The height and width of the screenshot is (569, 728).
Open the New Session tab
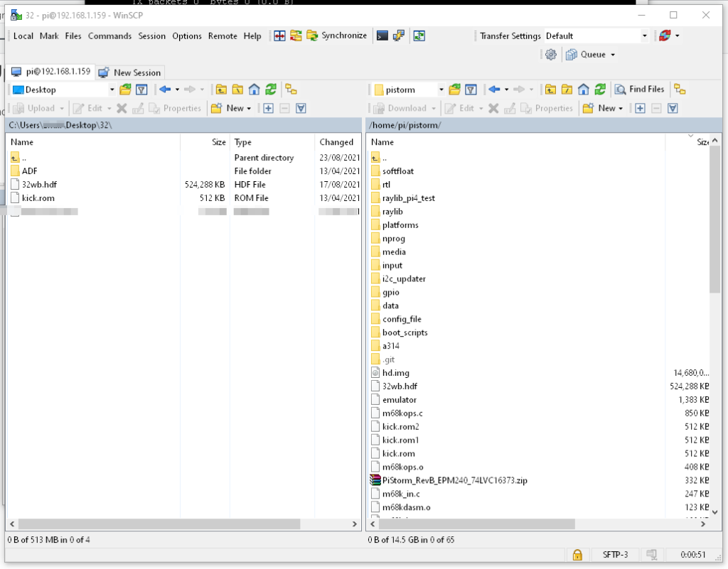tap(130, 72)
